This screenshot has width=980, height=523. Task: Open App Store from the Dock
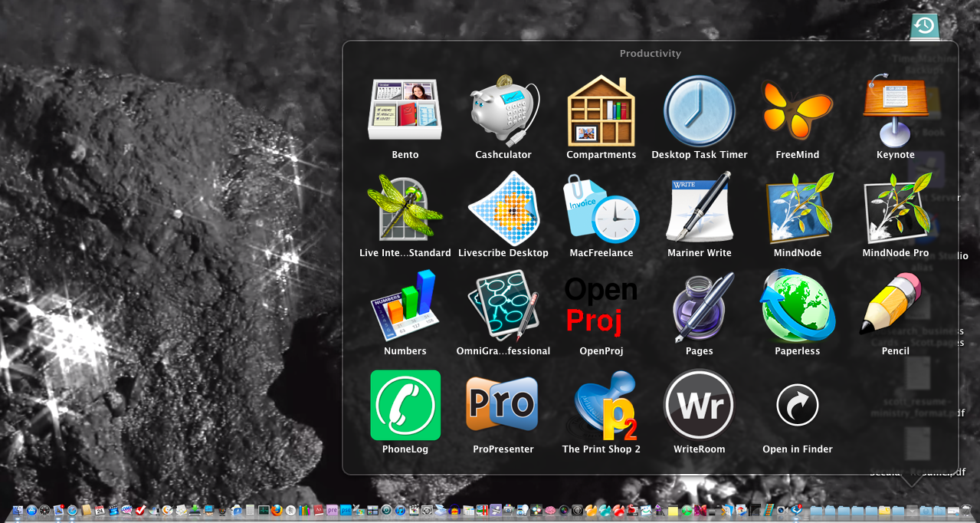pyautogui.click(x=31, y=510)
